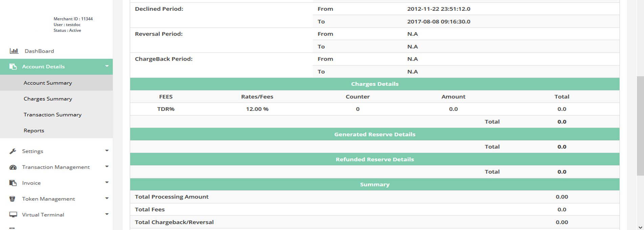Screen dimensions: 644x230
Task: Expand the Token Management dropdown arrow
Action: 107,199
